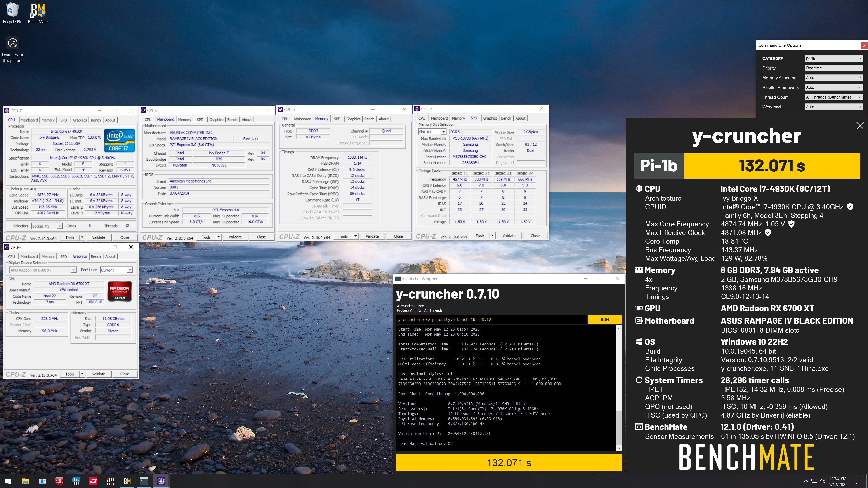This screenshot has height=488, width=868.
Task: Open the Recycle Bin desktop icon
Action: coord(12,13)
